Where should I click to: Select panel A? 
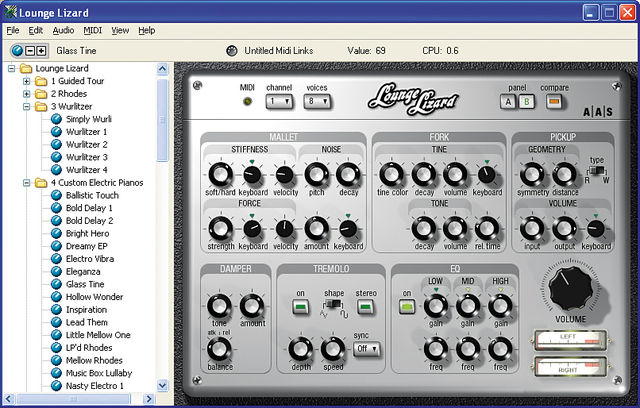tap(508, 102)
